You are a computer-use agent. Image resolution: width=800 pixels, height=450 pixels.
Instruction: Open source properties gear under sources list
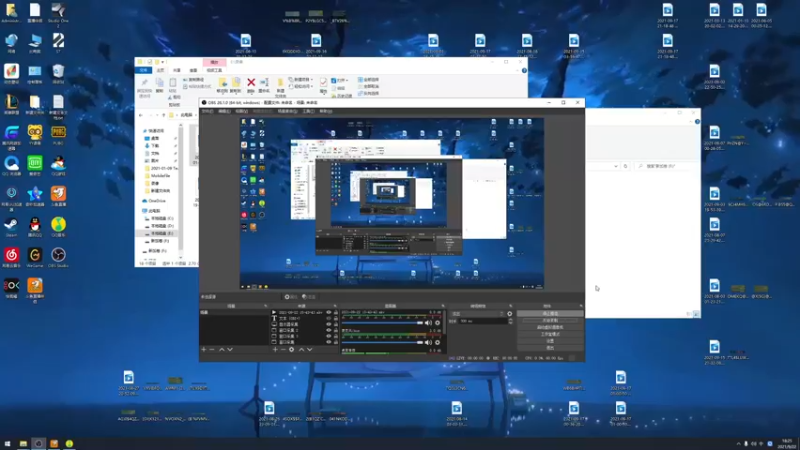pos(291,349)
